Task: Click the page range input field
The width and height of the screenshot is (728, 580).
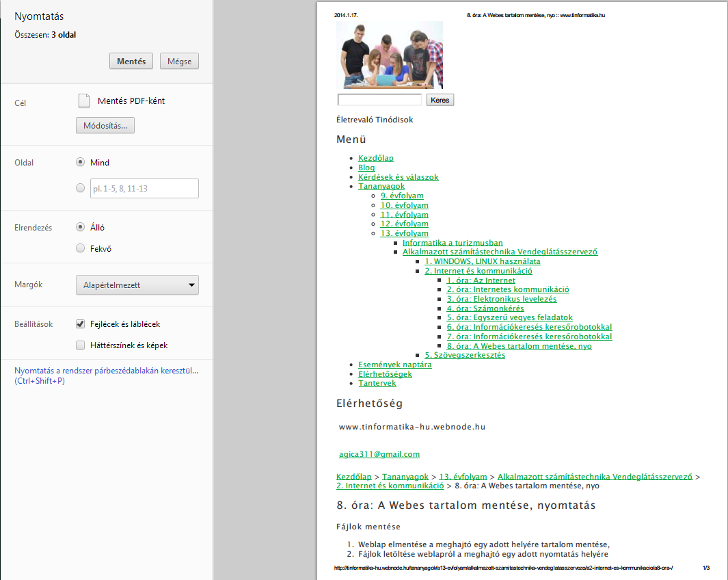Action: (x=144, y=188)
